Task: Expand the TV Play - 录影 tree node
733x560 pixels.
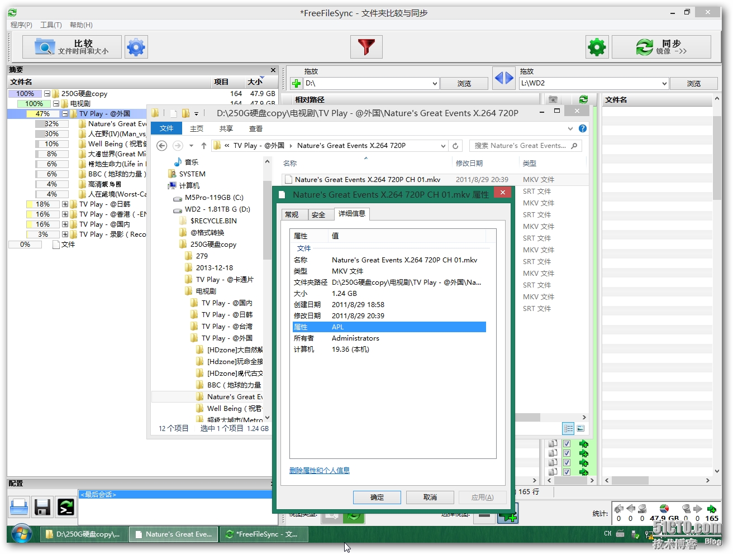Action: coord(65,234)
